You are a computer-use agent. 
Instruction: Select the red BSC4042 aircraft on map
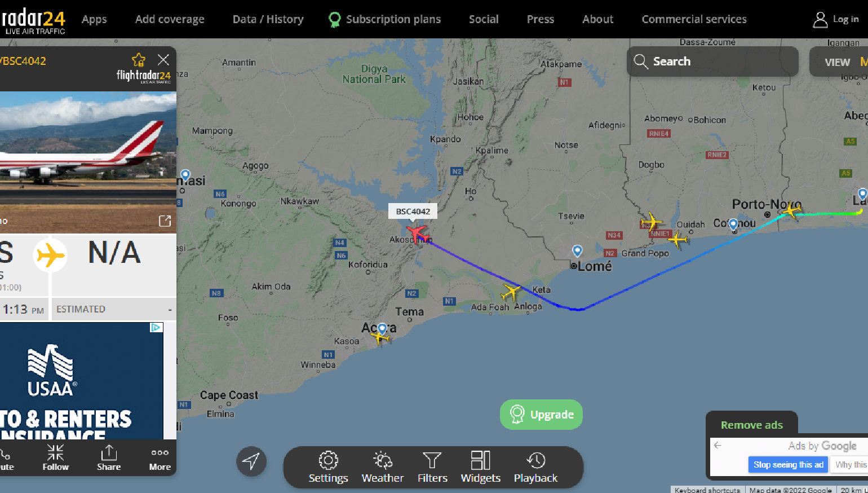point(417,232)
